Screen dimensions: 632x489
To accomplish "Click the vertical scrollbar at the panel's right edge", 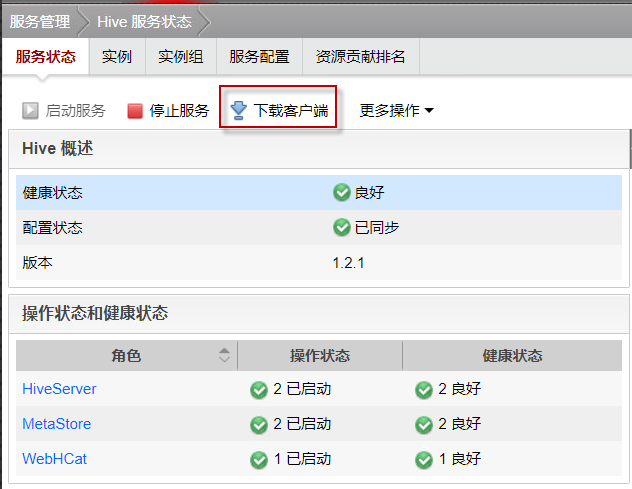I will (630, 149).
